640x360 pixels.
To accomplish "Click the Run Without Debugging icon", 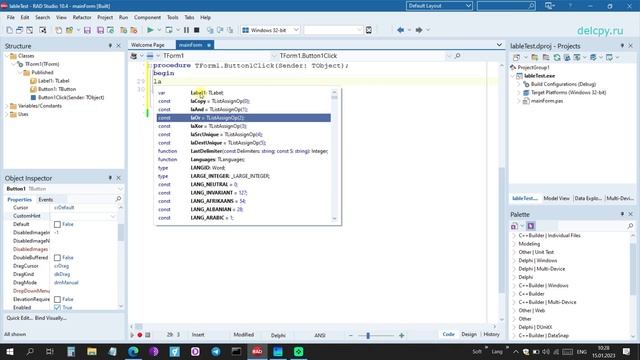I will pos(169,30).
